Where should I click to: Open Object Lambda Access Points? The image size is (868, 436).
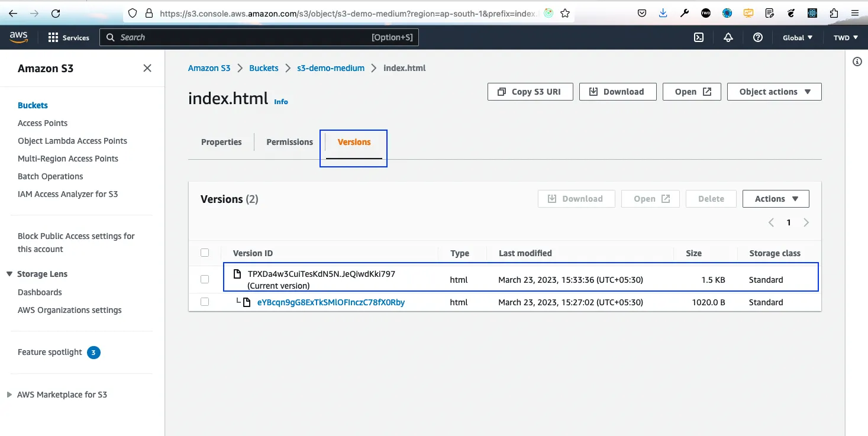point(72,141)
